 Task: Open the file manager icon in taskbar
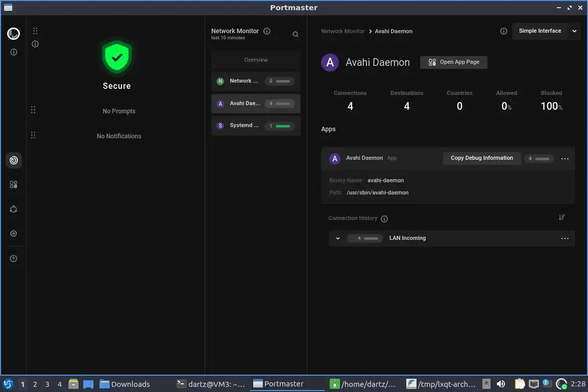point(73,384)
